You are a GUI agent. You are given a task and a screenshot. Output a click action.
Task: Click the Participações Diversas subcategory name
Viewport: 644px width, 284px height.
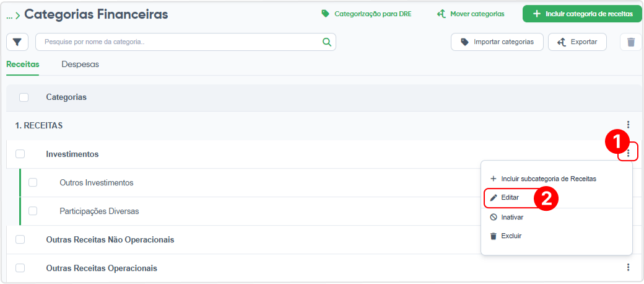100,211
